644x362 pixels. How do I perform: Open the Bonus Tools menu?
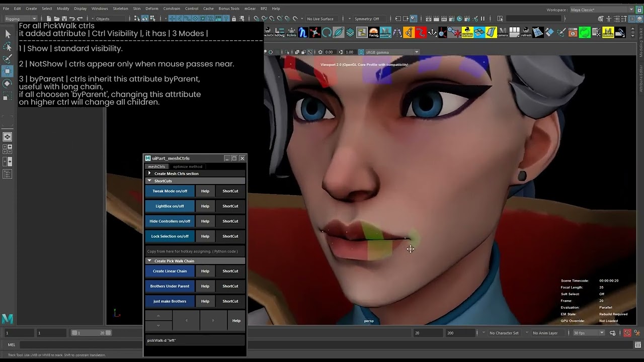[x=229, y=9]
